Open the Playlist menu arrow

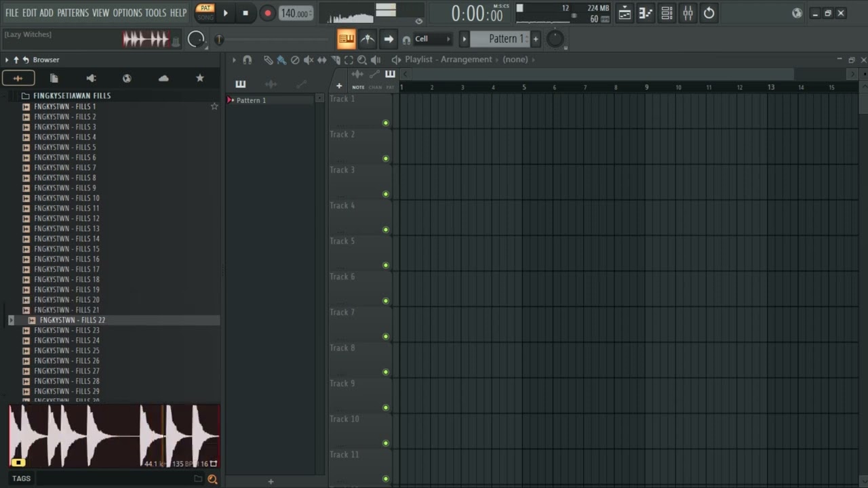coord(234,60)
